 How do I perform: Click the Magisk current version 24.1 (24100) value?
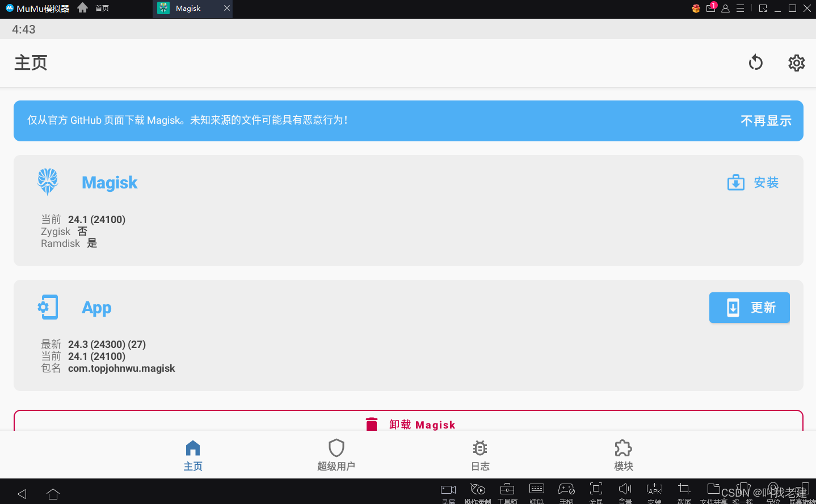tap(96, 220)
